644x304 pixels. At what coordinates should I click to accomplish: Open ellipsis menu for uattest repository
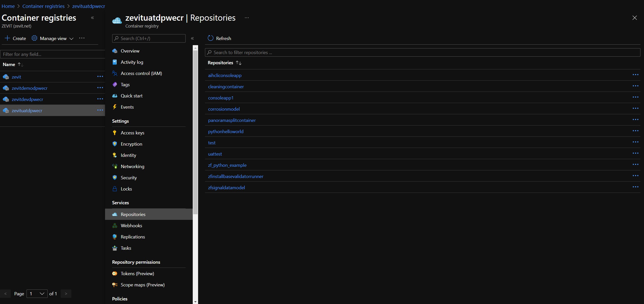click(x=635, y=153)
